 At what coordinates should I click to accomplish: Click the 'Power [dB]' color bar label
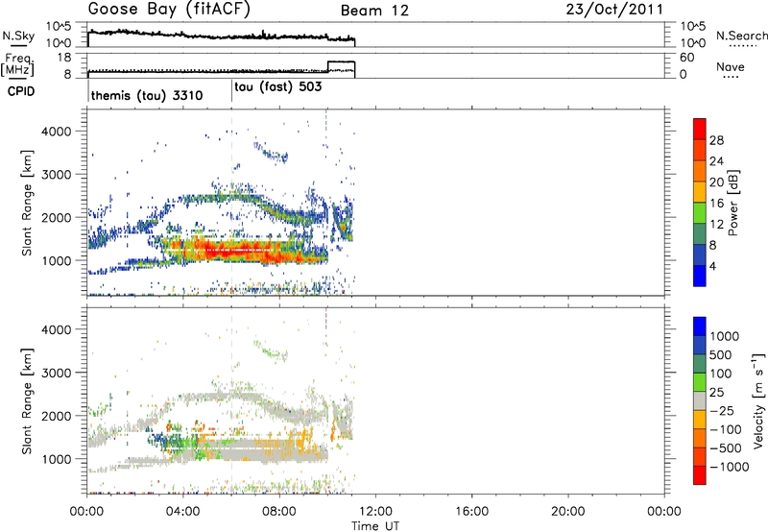732,203
